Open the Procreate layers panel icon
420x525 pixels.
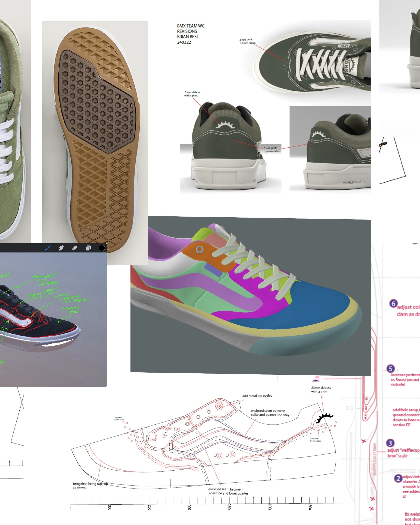pyautogui.click(x=88, y=248)
